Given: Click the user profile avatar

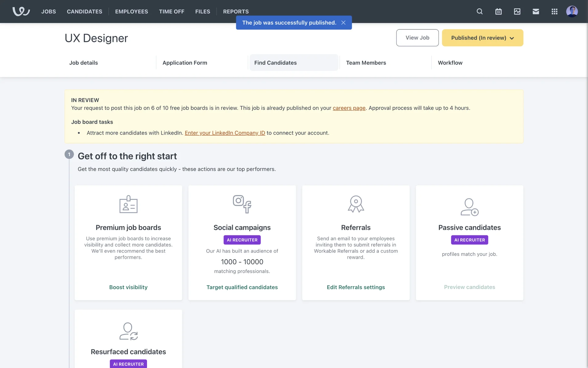Looking at the screenshot, I should tap(572, 11).
